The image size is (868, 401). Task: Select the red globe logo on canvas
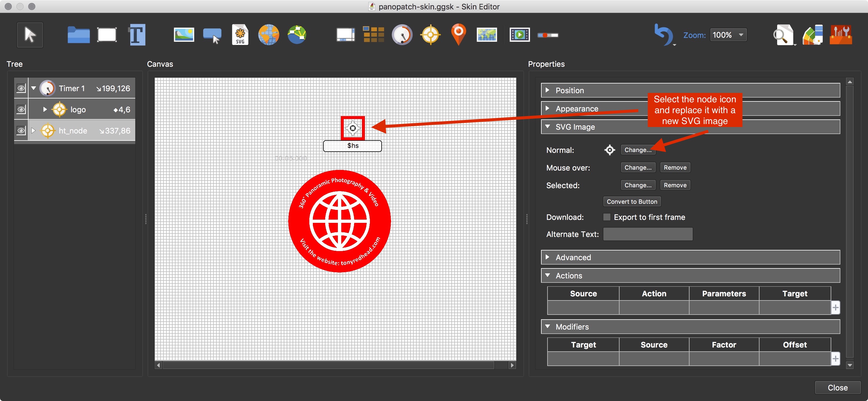click(x=339, y=221)
